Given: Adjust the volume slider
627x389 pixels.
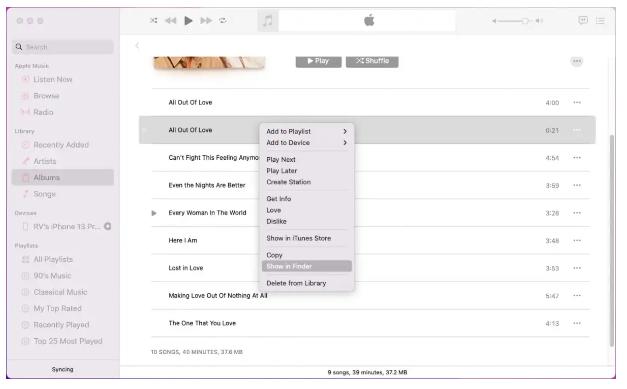Looking at the screenshot, I should coord(516,21).
